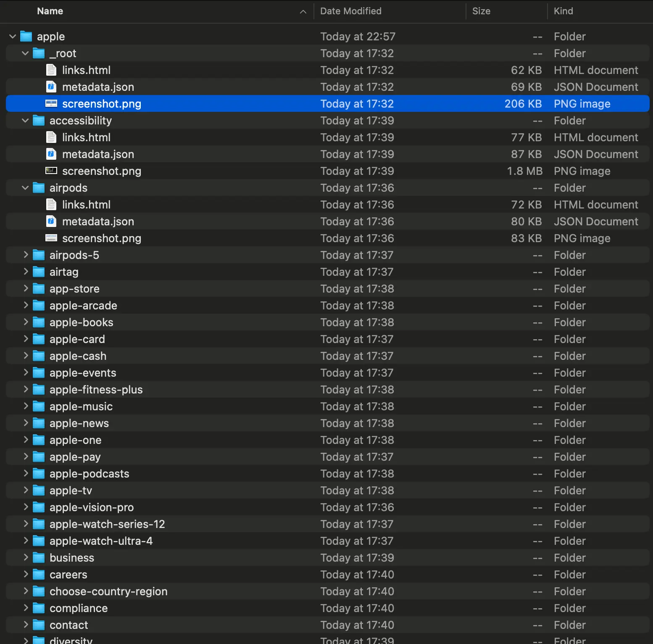653x644 pixels.
Task: Click the metadata.json icon under accessibility
Action: 51,154
